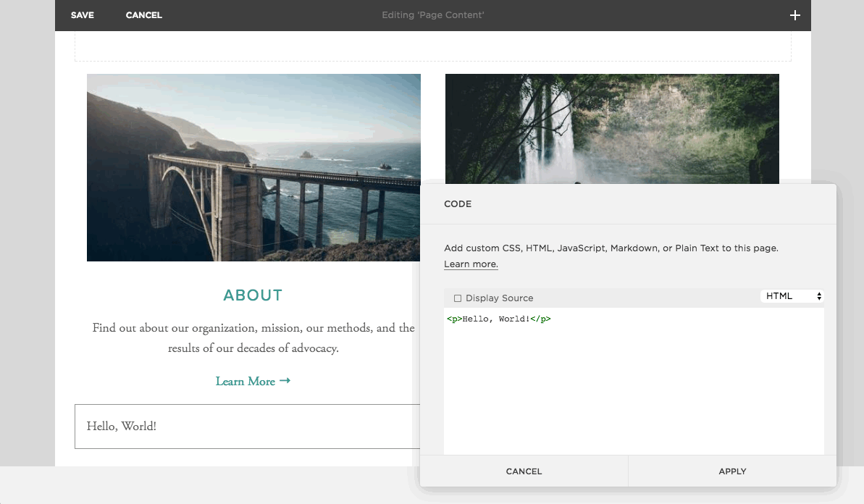Click the plus icon in the editor bar
Screen dimensions: 864x504
[x=794, y=15]
